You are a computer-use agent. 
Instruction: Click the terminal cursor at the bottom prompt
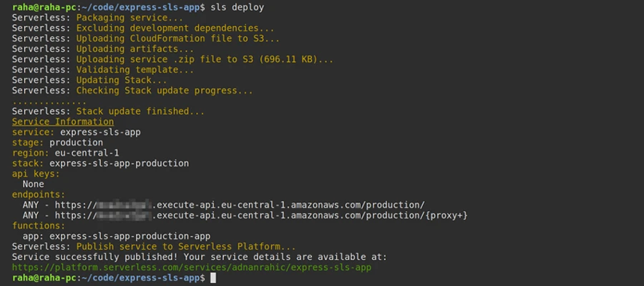coord(213,277)
